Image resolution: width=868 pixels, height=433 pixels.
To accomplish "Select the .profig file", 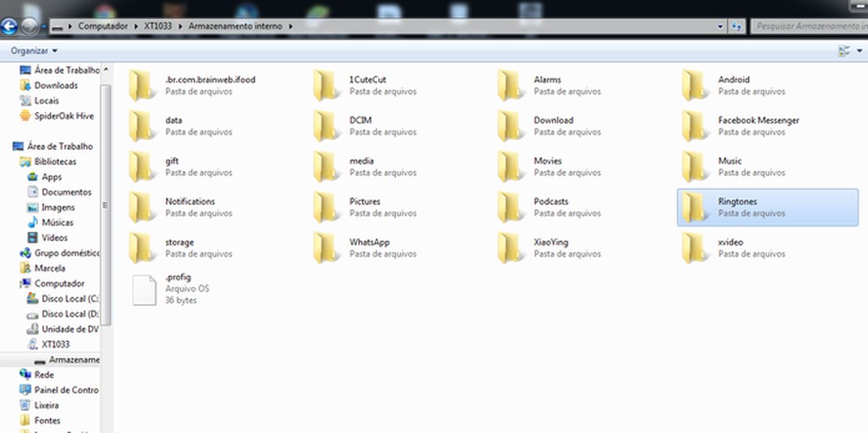I will [170, 288].
